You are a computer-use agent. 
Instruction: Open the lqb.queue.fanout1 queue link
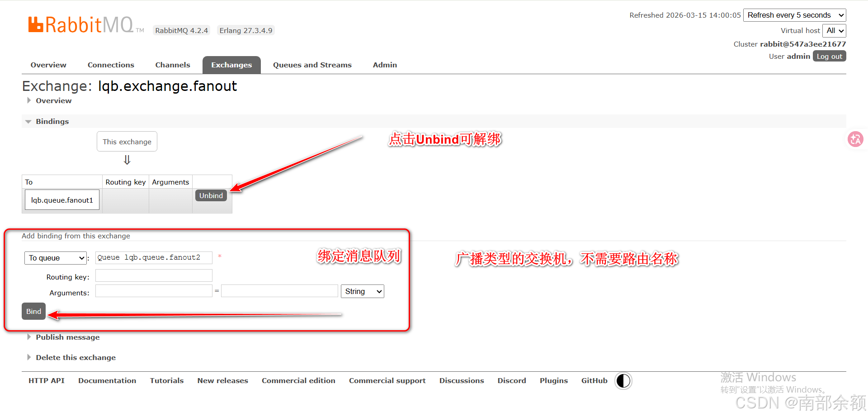click(62, 200)
